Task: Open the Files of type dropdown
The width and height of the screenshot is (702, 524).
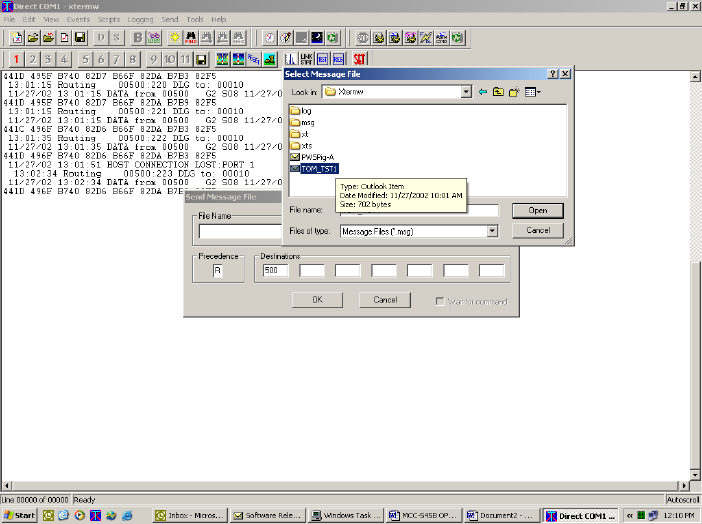Action: tap(492, 231)
